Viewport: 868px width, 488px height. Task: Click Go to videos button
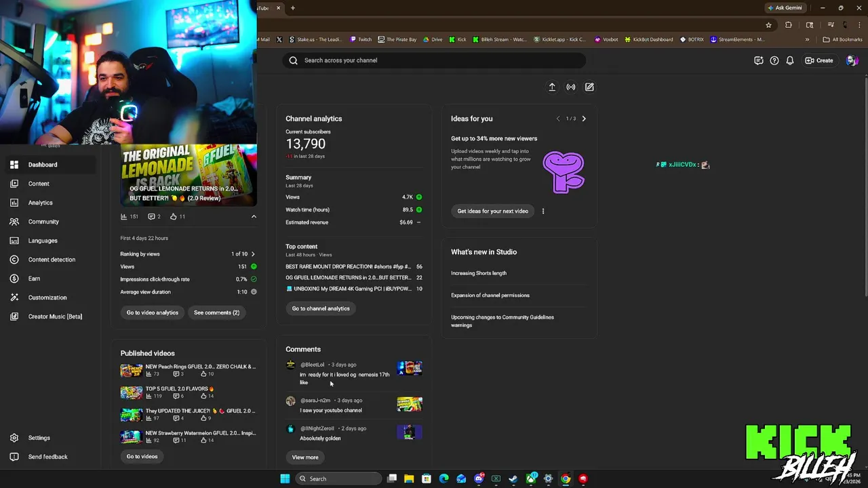[x=142, y=456]
